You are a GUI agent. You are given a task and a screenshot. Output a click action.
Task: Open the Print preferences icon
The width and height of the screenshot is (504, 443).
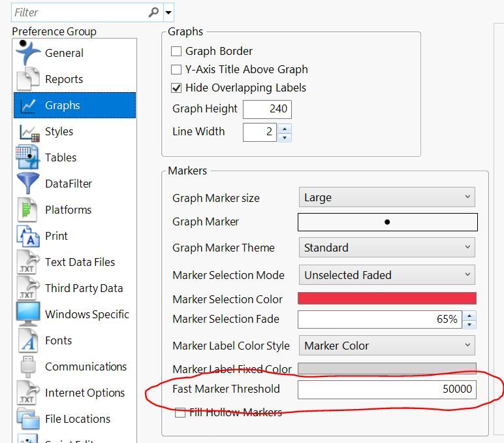[28, 236]
